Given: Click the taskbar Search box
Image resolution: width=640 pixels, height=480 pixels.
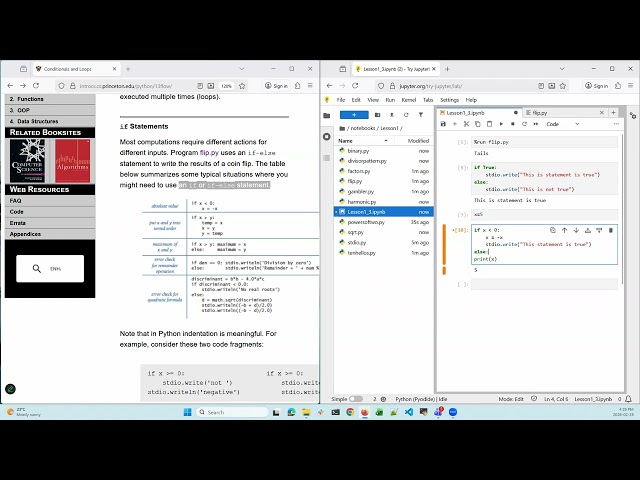Looking at the screenshot, I should [x=233, y=412].
